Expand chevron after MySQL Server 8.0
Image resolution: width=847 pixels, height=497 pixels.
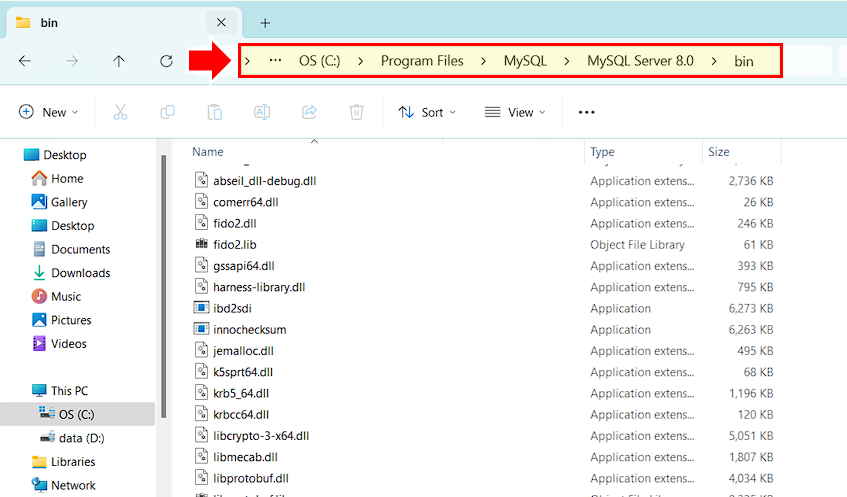714,61
